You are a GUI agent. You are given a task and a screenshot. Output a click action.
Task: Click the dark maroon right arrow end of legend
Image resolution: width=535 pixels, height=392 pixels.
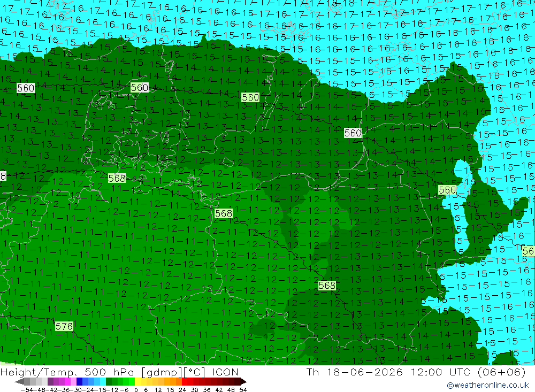243,382
